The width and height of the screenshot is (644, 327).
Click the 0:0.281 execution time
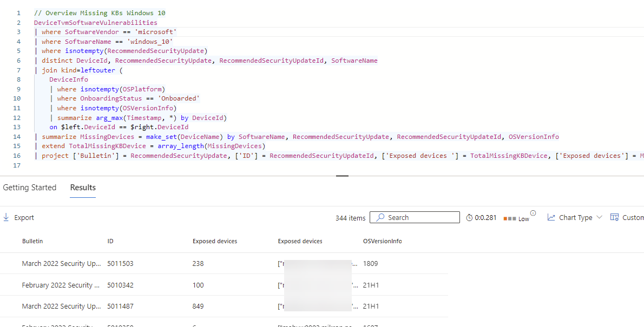[485, 218]
